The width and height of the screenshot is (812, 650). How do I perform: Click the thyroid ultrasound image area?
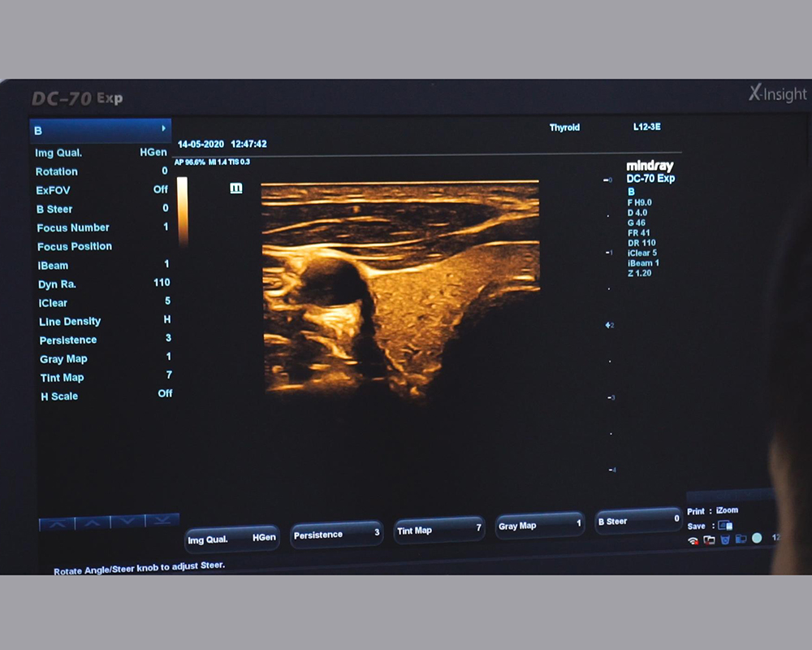point(400,284)
